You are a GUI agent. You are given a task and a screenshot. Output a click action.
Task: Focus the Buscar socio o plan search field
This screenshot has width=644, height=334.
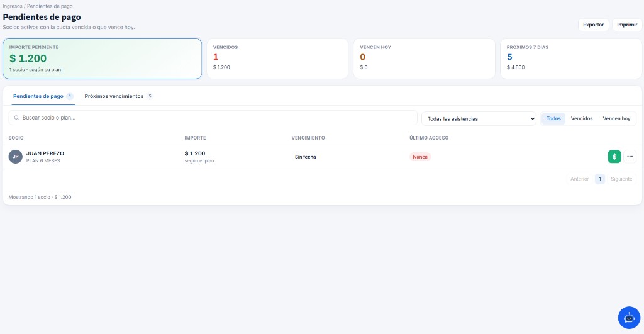click(x=213, y=118)
